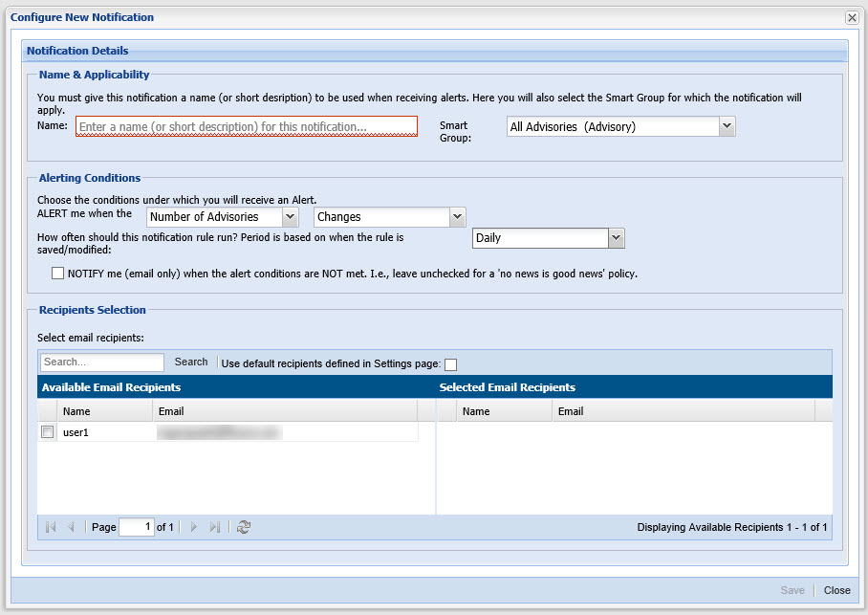Image resolution: width=868 pixels, height=615 pixels.
Task: Focus the notification Name input field
Action: tap(247, 126)
